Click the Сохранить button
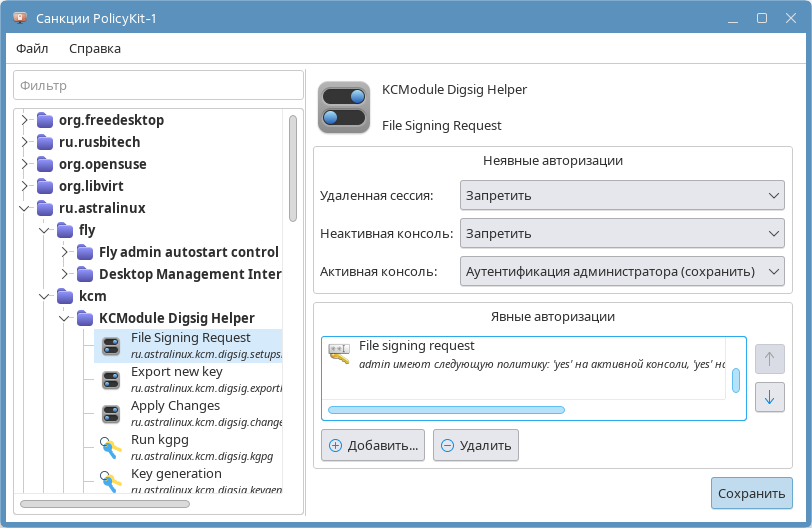 (751, 493)
